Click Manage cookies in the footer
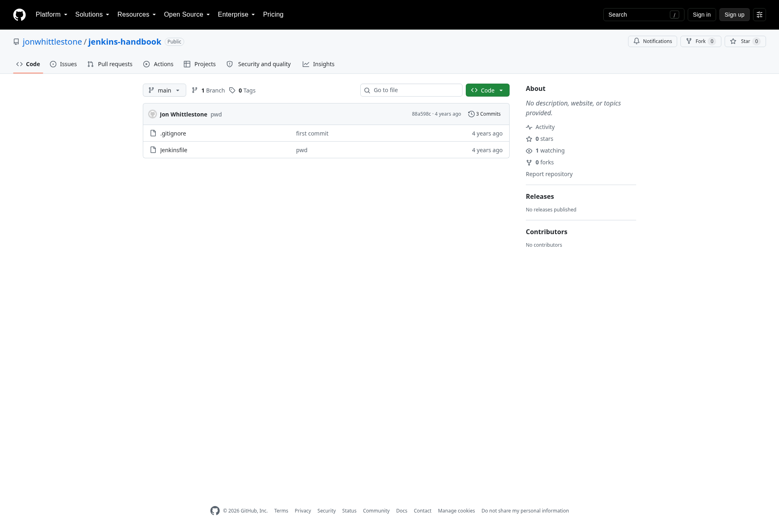The height and width of the screenshot is (532, 779). point(456,511)
